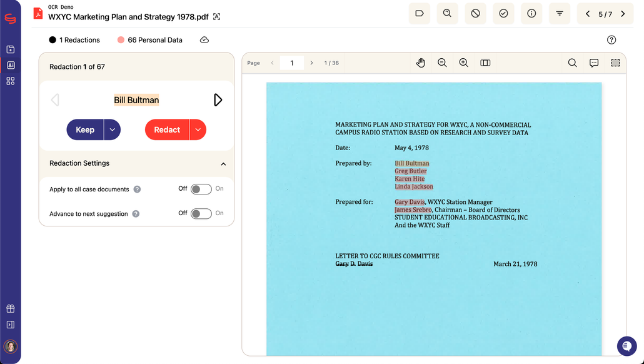This screenshot has width=644, height=364.
Task: Open the viewer search magnifier
Action: coord(572,63)
